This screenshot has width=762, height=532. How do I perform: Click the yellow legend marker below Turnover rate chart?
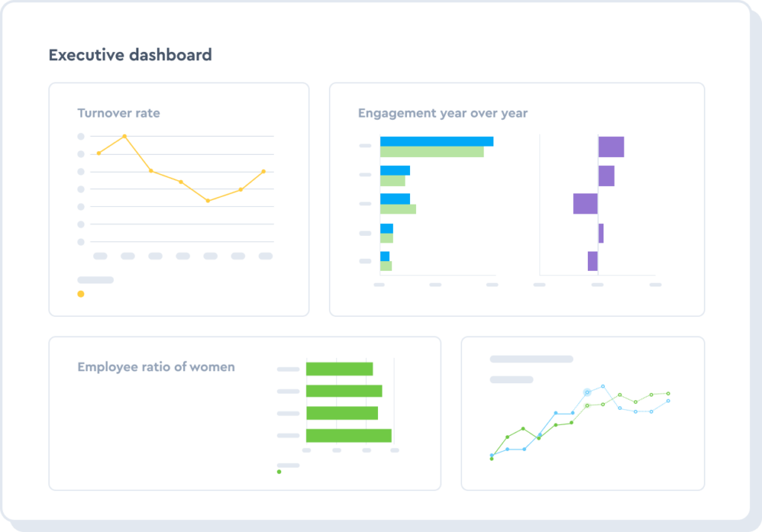[80, 295]
